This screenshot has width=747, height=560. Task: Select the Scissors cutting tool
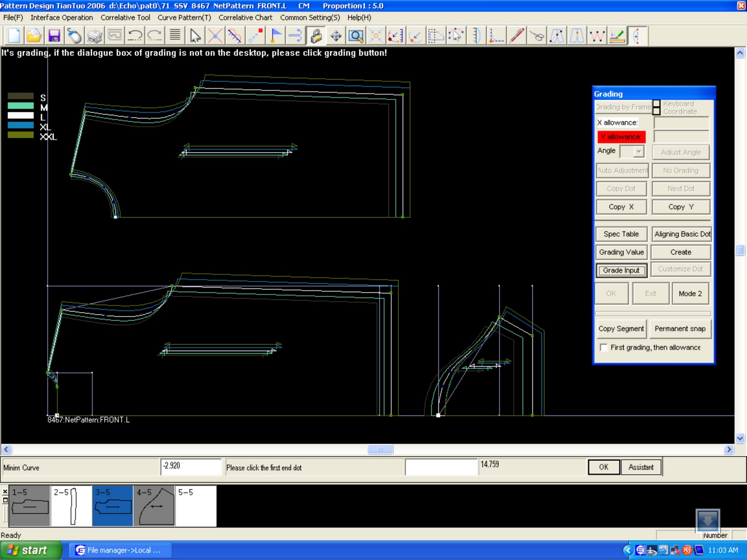point(536,35)
